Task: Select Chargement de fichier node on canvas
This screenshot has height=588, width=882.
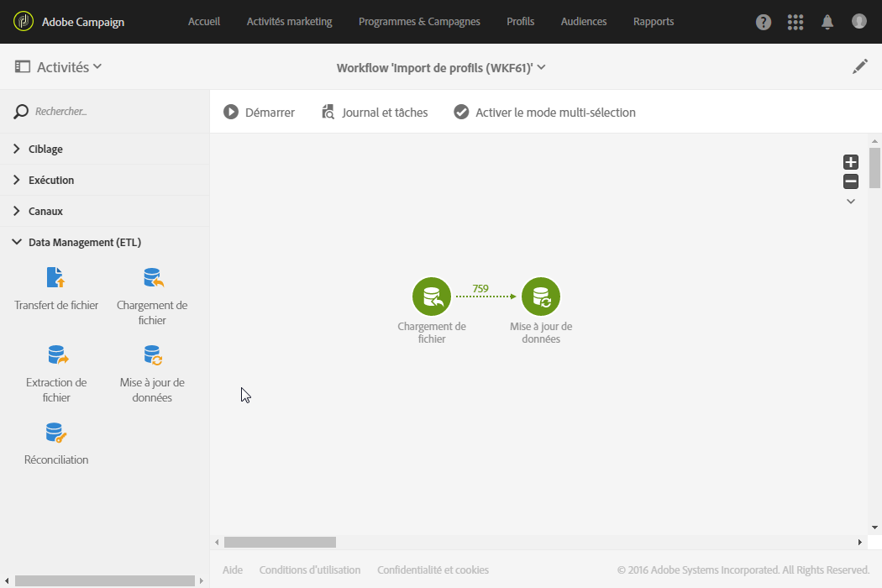Action: pyautogui.click(x=432, y=297)
